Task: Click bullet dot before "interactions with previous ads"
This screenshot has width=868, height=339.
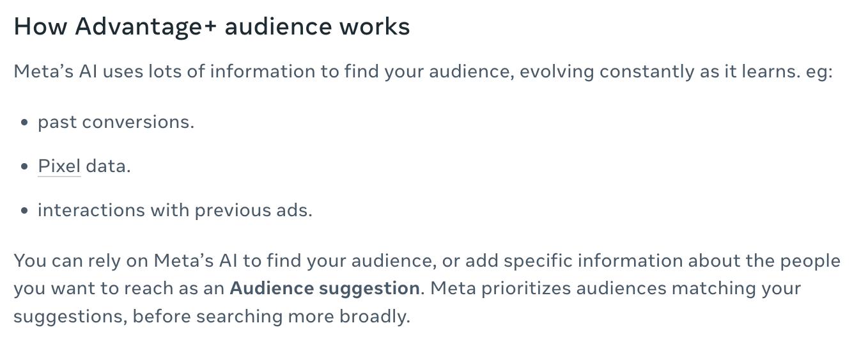Action: (x=24, y=211)
